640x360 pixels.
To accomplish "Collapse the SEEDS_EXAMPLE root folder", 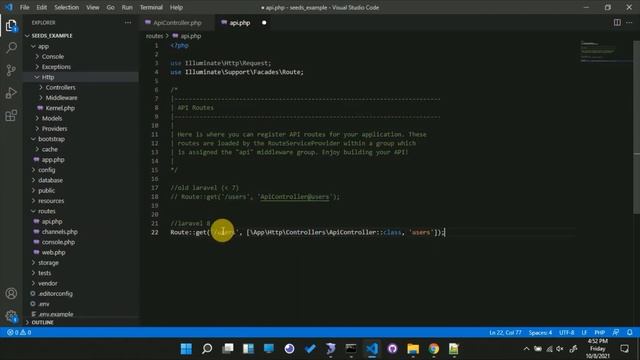I will (52, 36).
